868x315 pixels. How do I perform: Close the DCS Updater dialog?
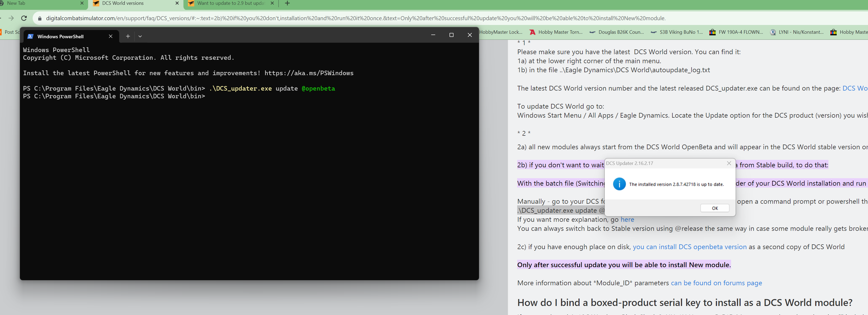coord(729,163)
